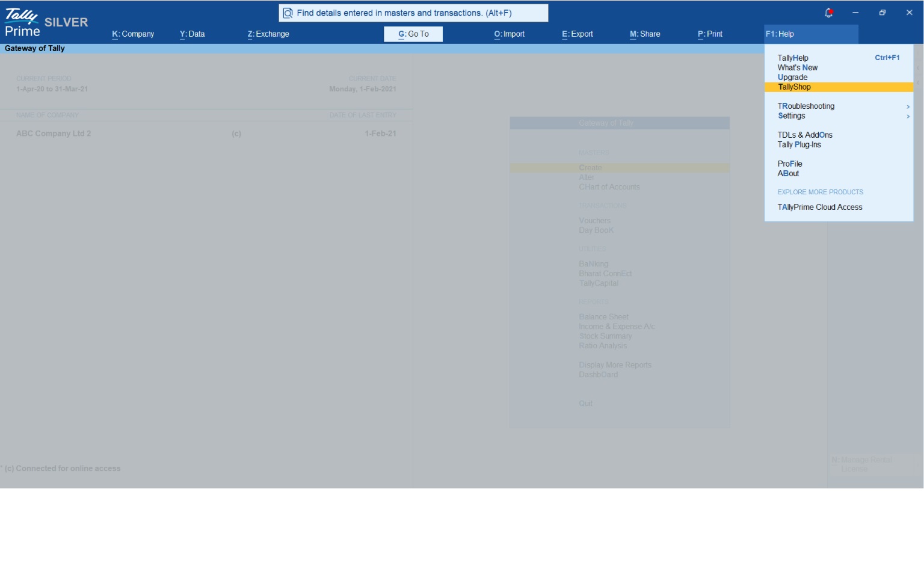
Task: Click the Find details search field
Action: [413, 13]
